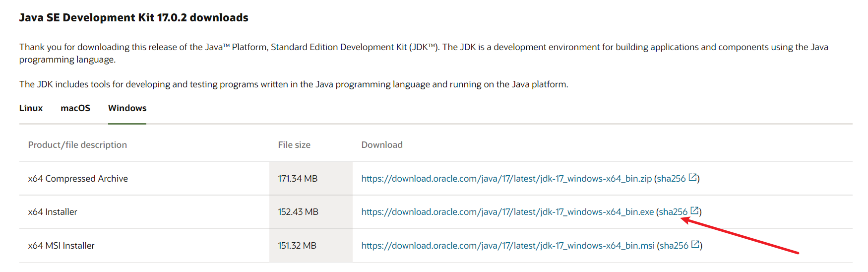The height and width of the screenshot is (272, 868).
Task: Click the File size column header
Action: click(x=294, y=145)
